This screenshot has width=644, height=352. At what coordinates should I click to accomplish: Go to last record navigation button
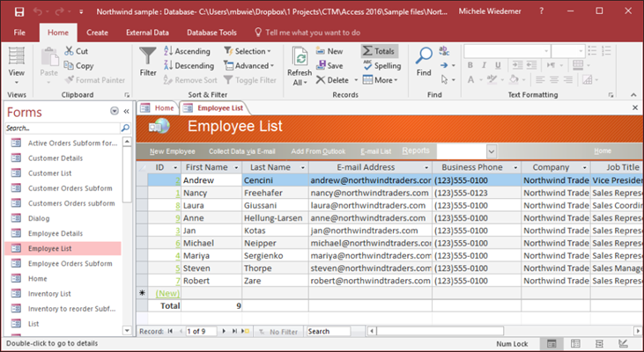(x=234, y=331)
